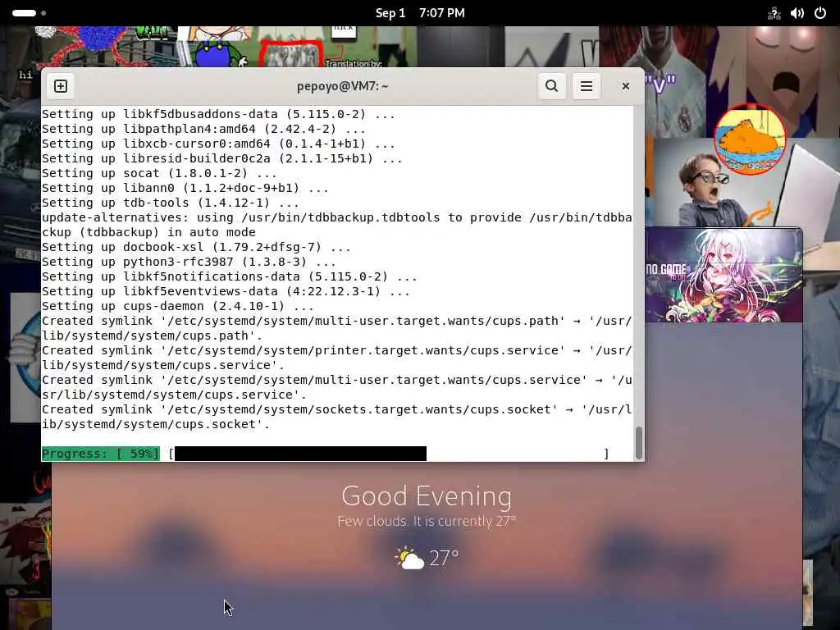
Task: Click the 'Setting up socat (1.8.0.1-2)' line
Action: tap(159, 174)
